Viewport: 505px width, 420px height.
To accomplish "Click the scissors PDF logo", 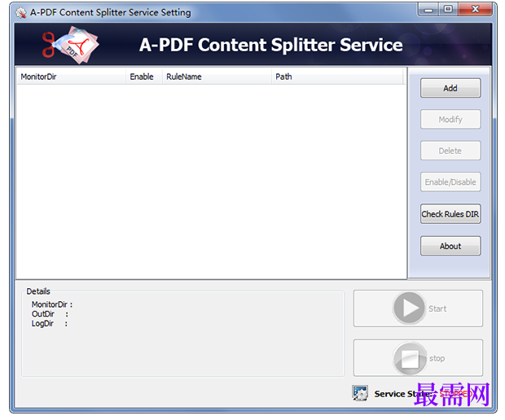I will tap(70, 45).
